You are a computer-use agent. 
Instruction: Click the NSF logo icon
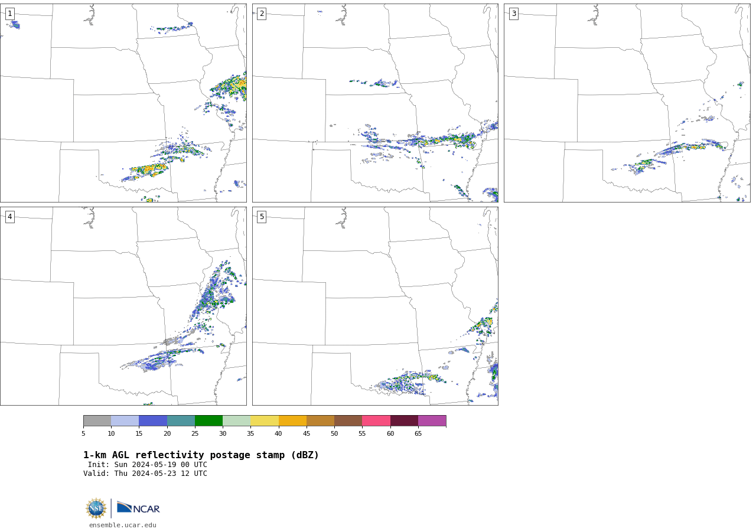(96, 508)
